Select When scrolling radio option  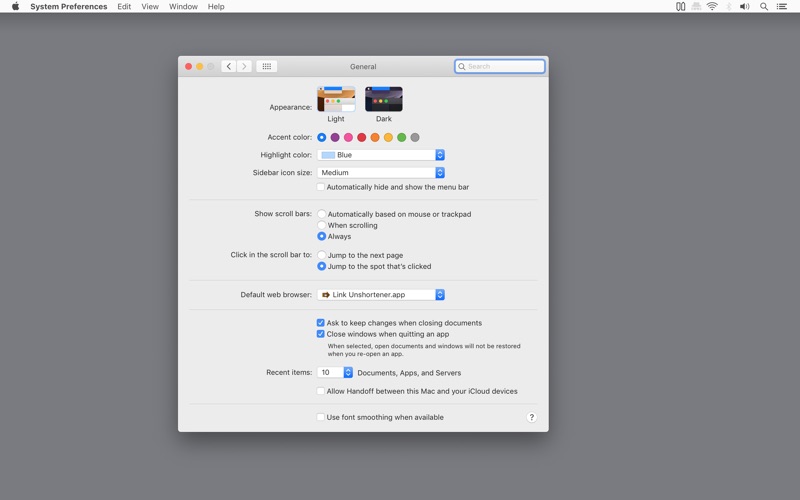pos(322,226)
